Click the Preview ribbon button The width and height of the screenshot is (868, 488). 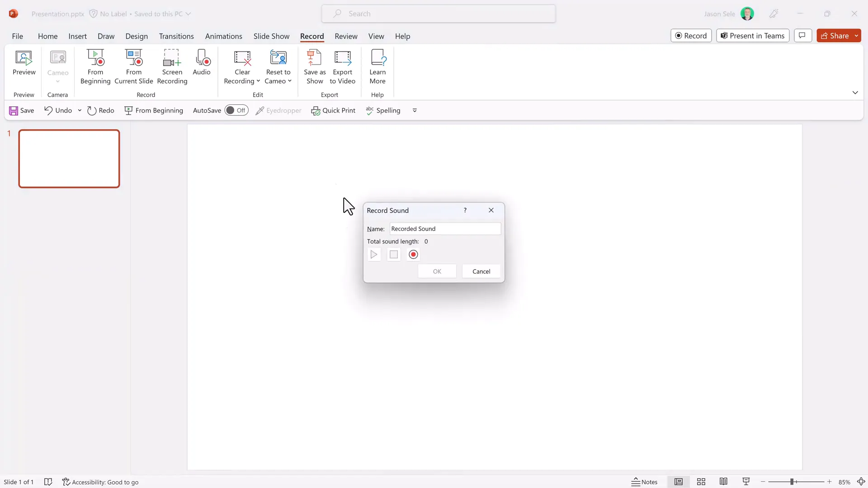point(24,63)
